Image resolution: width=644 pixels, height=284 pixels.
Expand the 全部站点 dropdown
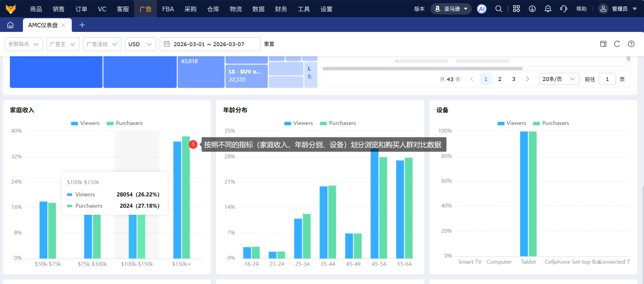point(24,44)
